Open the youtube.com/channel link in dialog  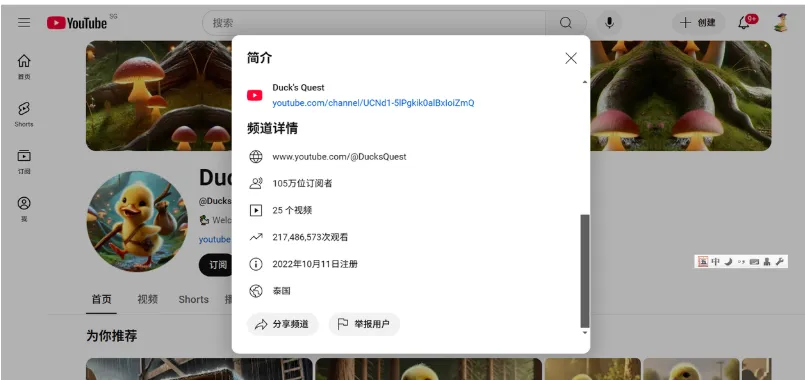(x=373, y=103)
